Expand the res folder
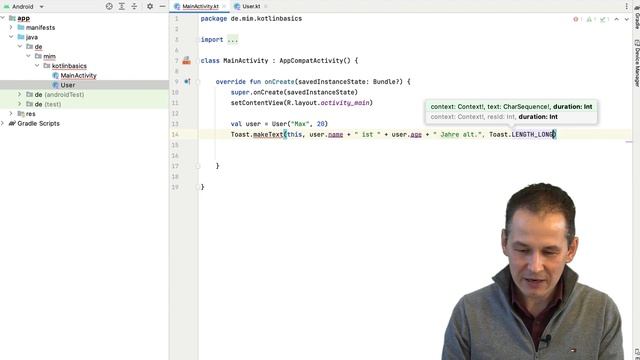Screen dimensions: 640x360 pyautogui.click(x=11, y=113)
